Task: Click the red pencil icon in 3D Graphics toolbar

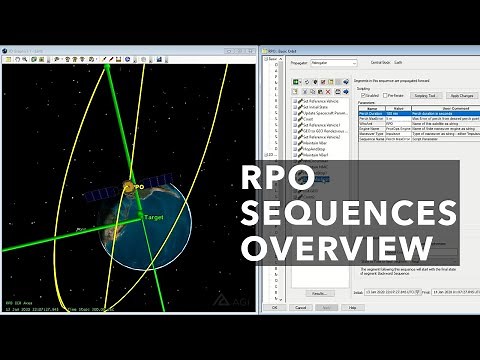Action: 111,59
